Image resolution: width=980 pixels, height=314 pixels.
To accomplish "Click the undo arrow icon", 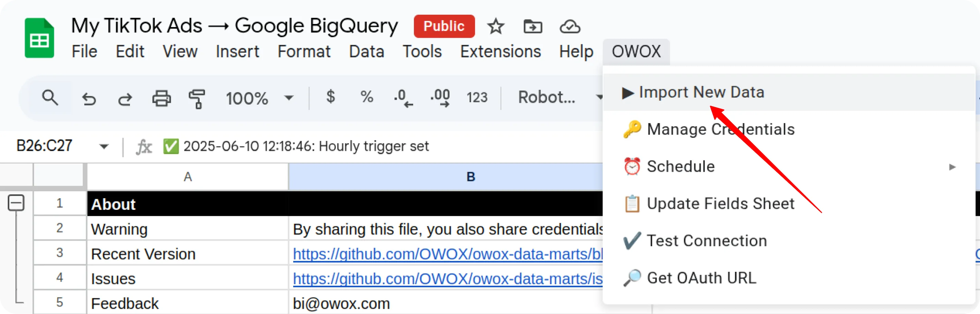I will [x=89, y=98].
